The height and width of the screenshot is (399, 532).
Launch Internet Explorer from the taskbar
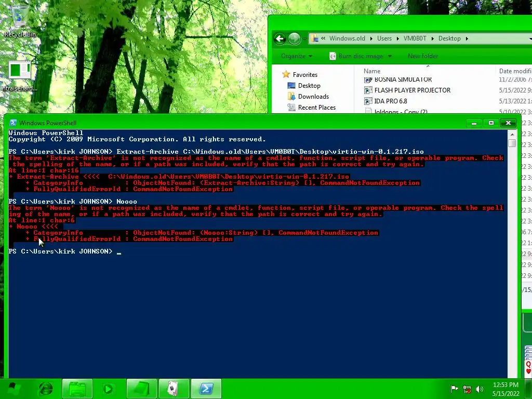click(46, 389)
